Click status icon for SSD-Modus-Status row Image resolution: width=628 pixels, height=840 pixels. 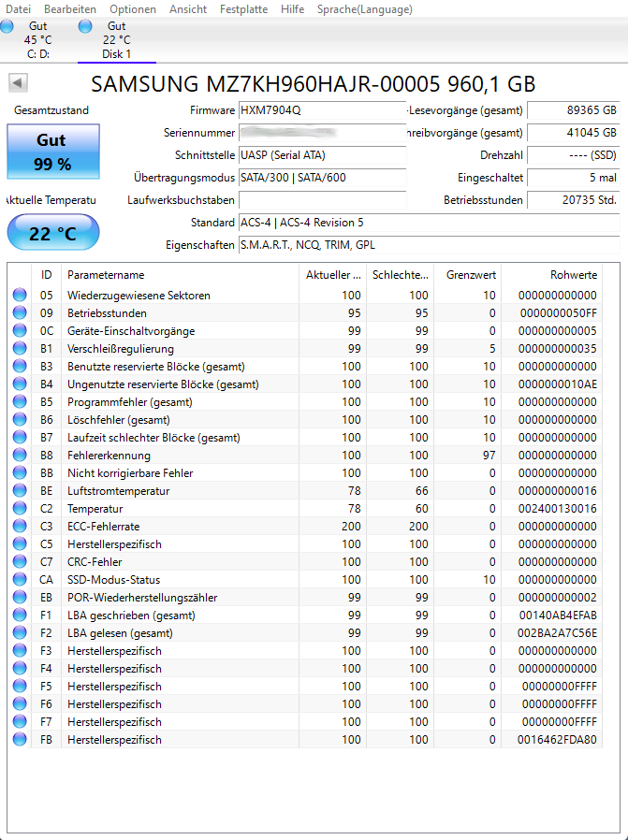point(20,579)
